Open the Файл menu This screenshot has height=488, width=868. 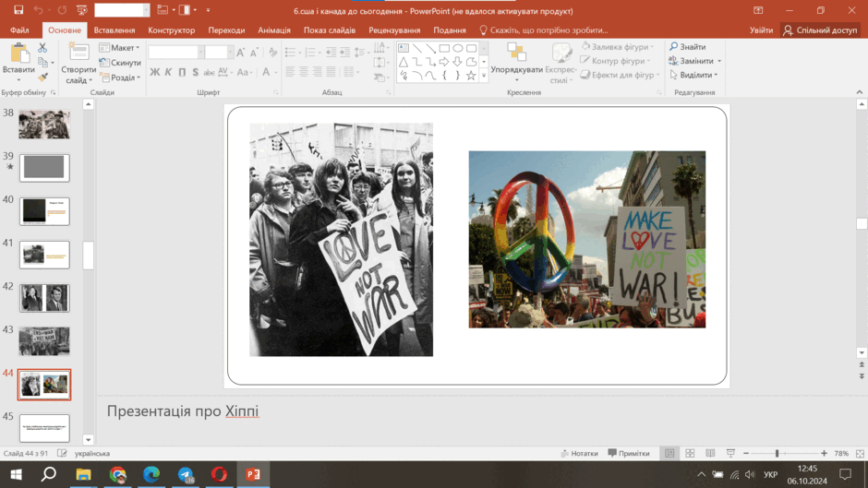[x=19, y=30]
